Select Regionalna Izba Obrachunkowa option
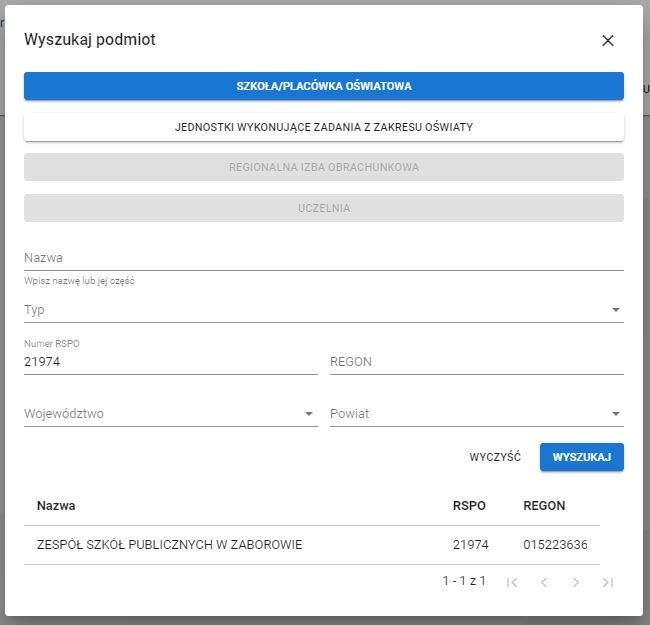The height and width of the screenshot is (625, 650). click(x=324, y=167)
